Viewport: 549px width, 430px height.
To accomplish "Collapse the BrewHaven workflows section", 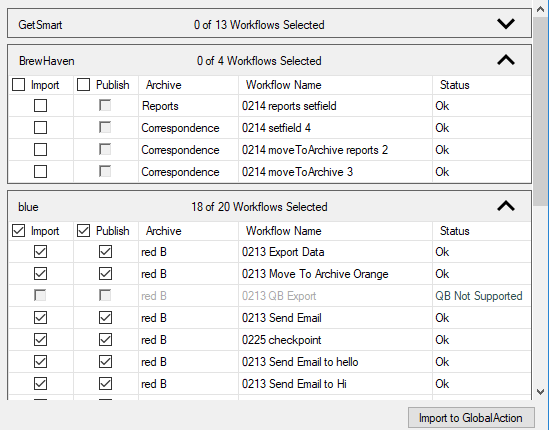I will [506, 60].
